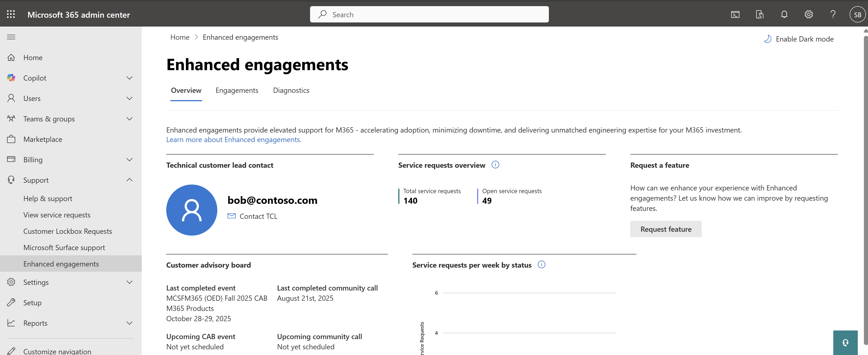Open Learn more about Enhanced engagements link
Viewport: 868px width, 355px height.
234,140
